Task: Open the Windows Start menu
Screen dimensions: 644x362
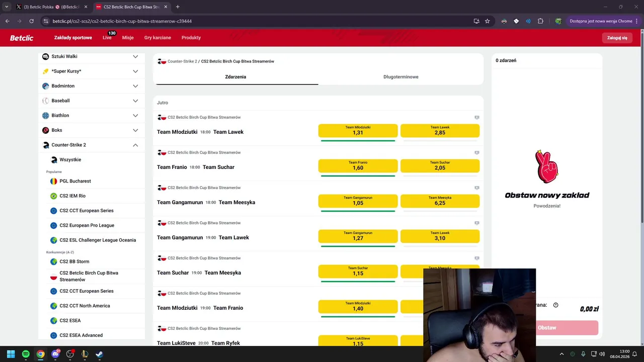Action: pos(11,354)
